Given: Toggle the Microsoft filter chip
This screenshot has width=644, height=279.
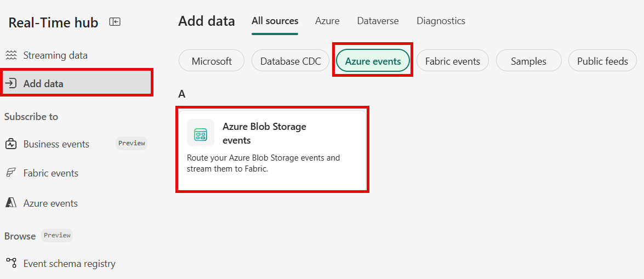Looking at the screenshot, I should [212, 61].
